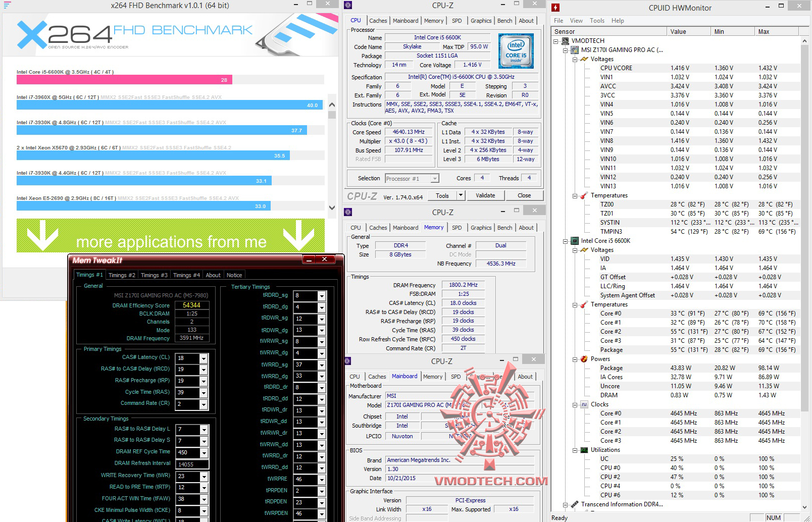Open the CAS# Latency (CL) dropdown
Viewport: 812px width, 522px height.
point(204,358)
